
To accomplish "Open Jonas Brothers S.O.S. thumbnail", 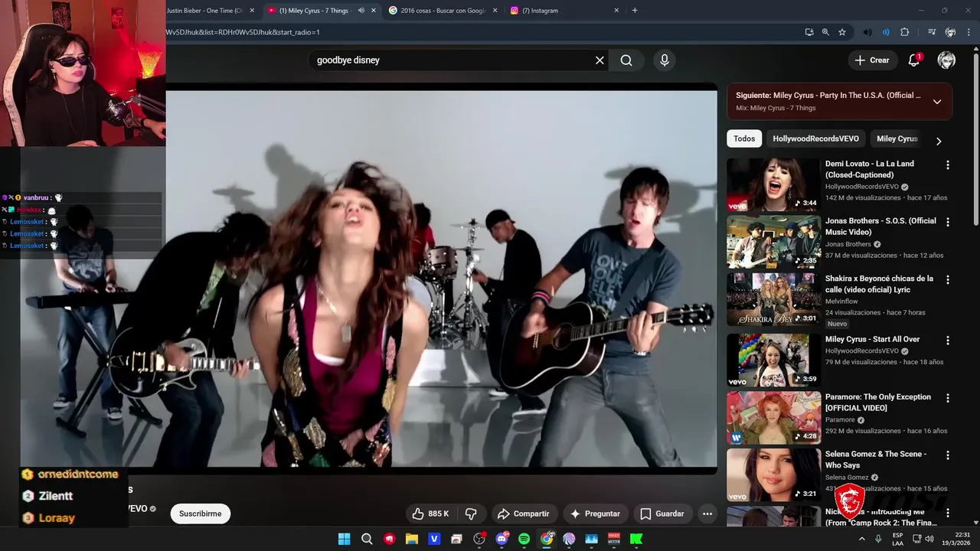I will click(x=773, y=242).
